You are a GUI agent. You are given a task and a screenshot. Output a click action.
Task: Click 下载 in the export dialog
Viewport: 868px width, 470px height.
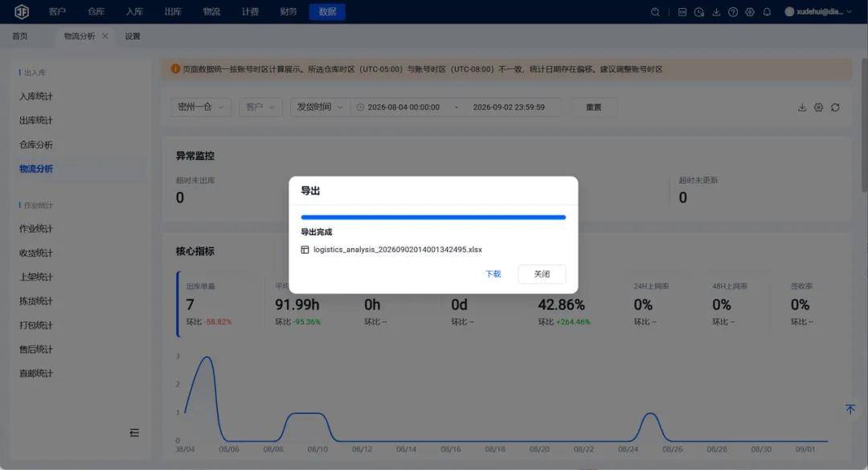coord(493,274)
